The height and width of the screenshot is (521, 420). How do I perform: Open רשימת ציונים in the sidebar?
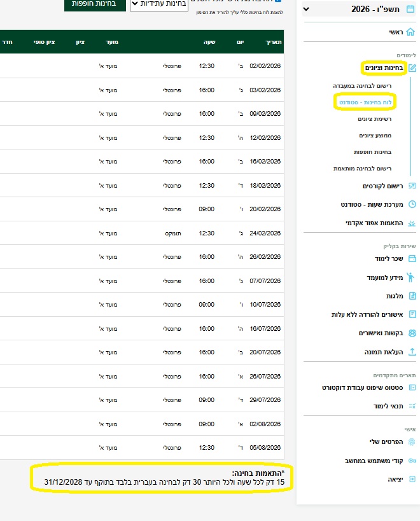pyautogui.click(x=373, y=118)
